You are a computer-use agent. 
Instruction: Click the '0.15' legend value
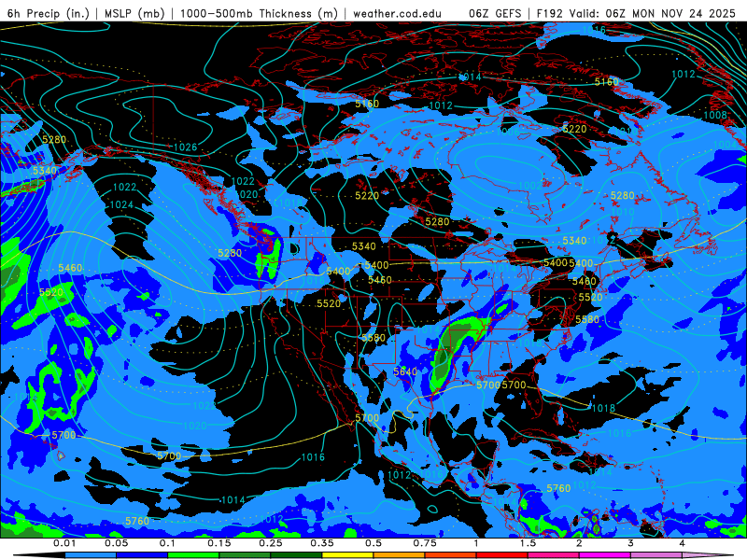pos(219,543)
